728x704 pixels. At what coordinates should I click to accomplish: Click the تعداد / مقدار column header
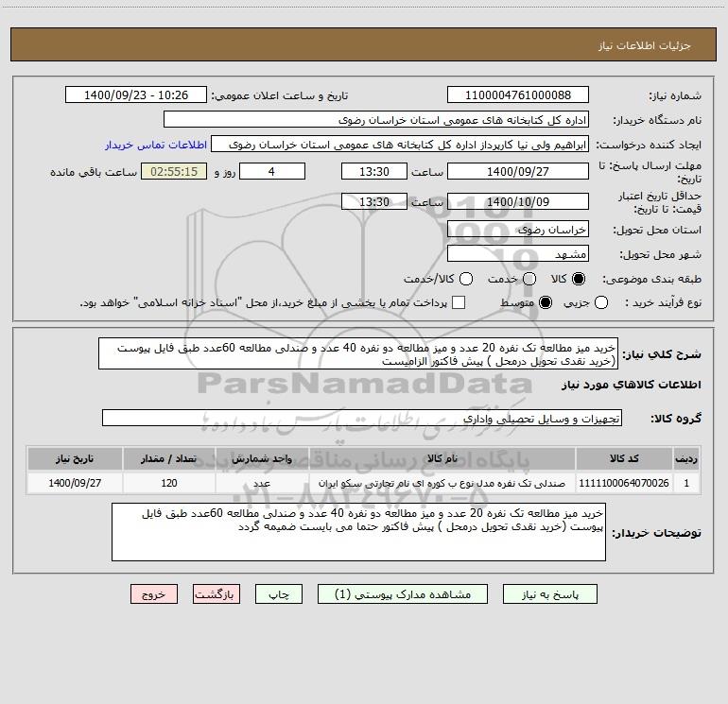pyautogui.click(x=169, y=458)
